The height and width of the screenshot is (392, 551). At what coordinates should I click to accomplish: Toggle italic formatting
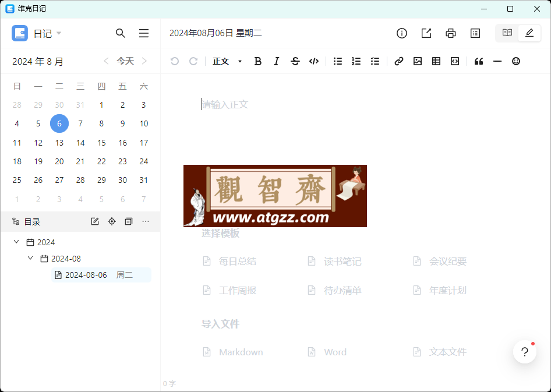(x=277, y=62)
